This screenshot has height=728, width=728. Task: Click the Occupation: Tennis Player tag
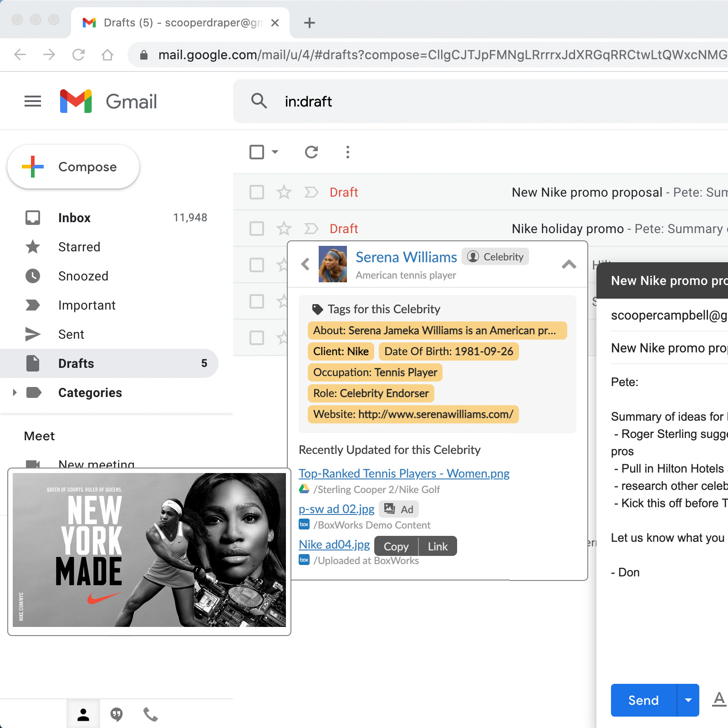(375, 372)
